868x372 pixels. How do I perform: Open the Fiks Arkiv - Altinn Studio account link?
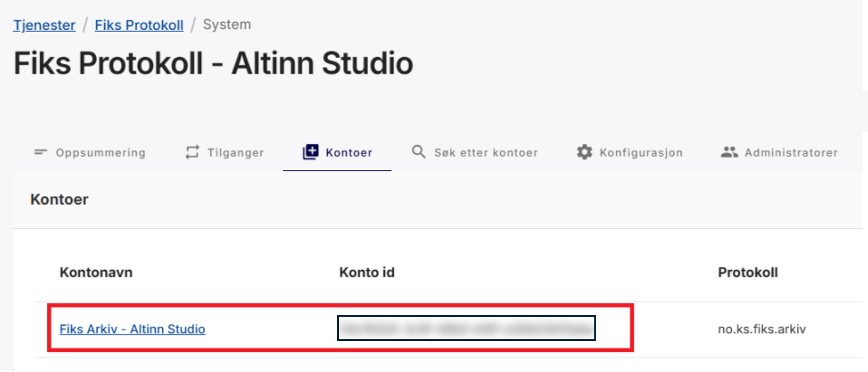[x=132, y=329]
